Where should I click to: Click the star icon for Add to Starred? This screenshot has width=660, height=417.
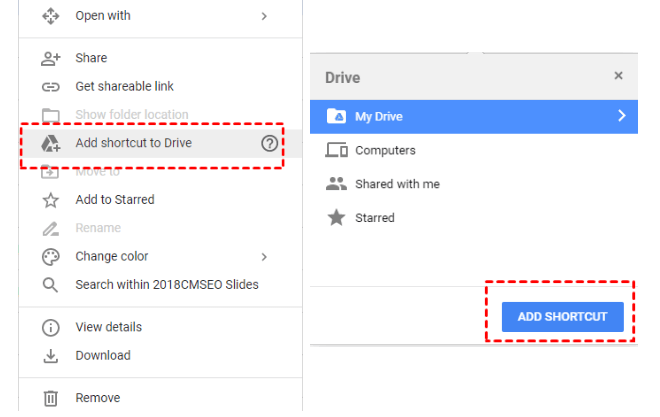[x=51, y=200]
